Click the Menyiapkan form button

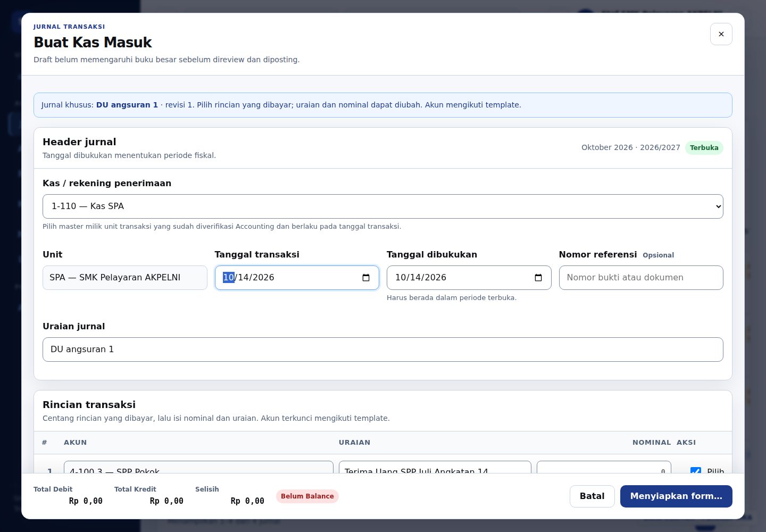click(676, 496)
